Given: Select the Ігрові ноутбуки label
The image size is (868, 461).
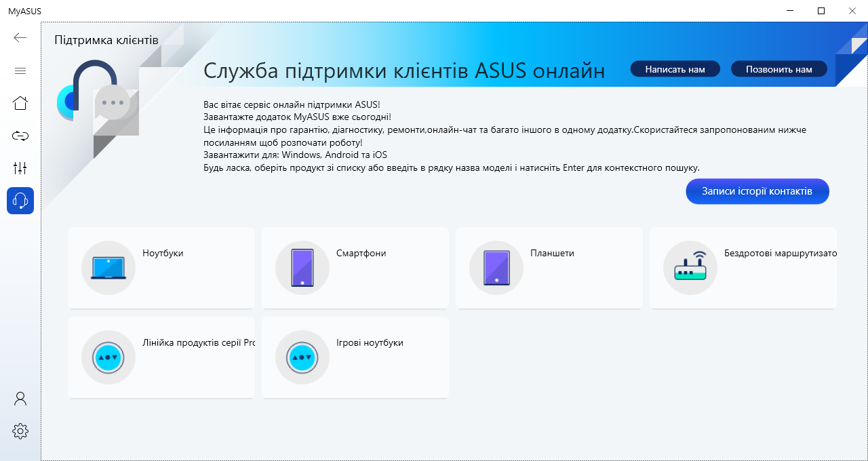Looking at the screenshot, I should pyautogui.click(x=370, y=342).
